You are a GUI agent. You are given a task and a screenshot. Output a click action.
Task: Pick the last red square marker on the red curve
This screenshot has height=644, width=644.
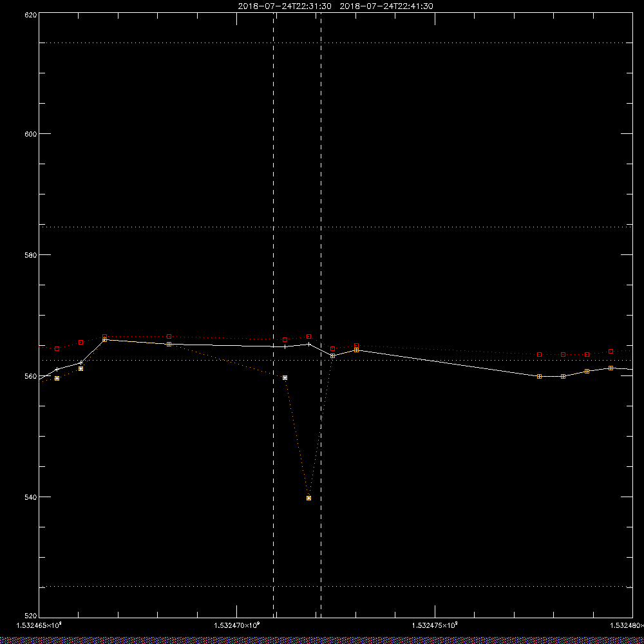coord(611,352)
